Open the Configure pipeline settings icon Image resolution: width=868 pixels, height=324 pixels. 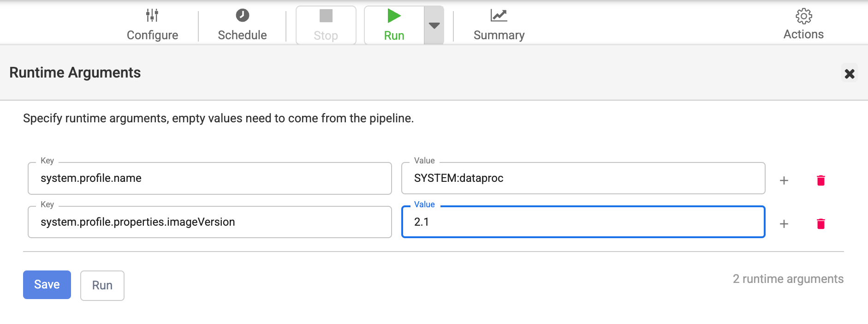(152, 15)
